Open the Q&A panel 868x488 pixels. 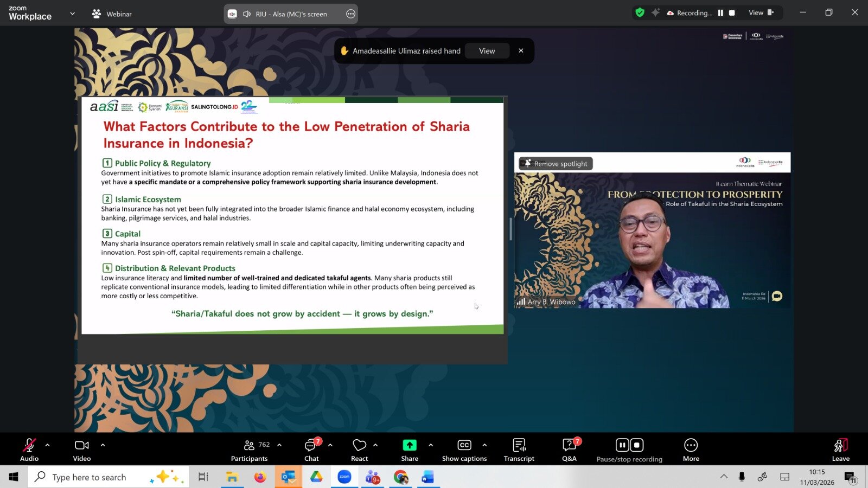point(569,450)
